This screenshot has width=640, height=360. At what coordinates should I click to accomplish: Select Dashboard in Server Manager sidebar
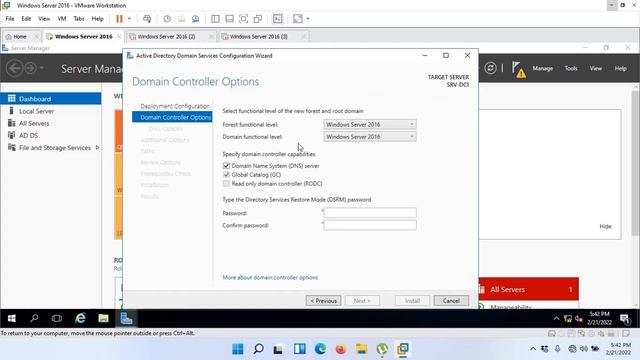[51, 99]
